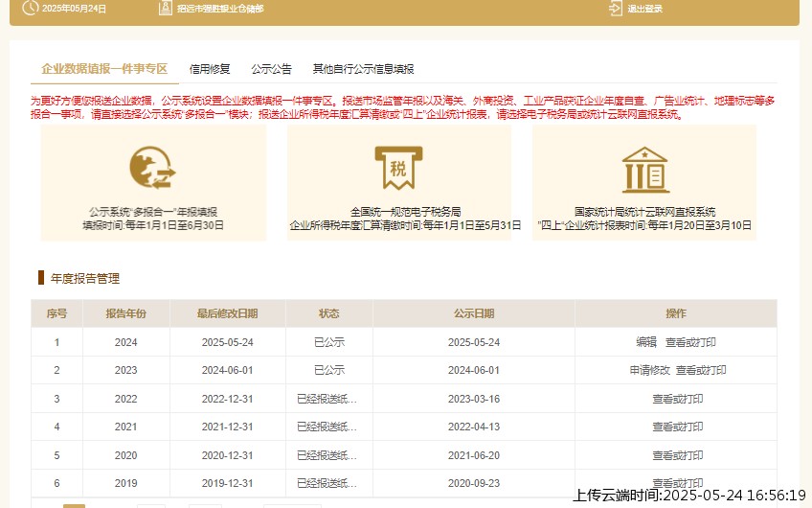Viewport: 812px width, 508px height.
Task: Click last modified date 2019-12-31
Action: (x=227, y=483)
